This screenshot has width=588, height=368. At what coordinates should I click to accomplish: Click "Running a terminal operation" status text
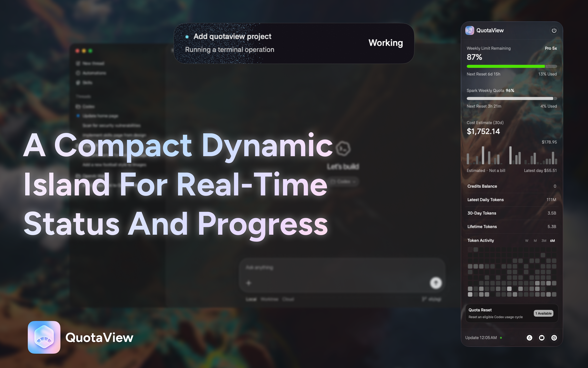pyautogui.click(x=230, y=50)
